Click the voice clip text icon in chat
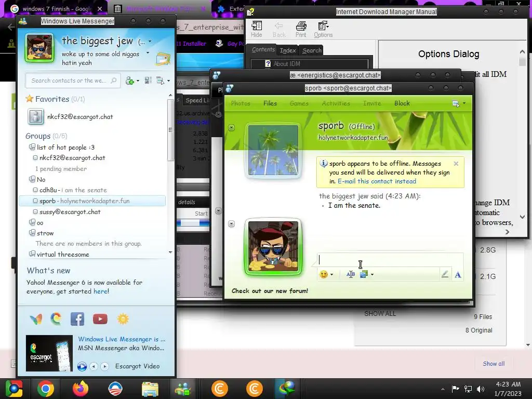 click(x=351, y=274)
